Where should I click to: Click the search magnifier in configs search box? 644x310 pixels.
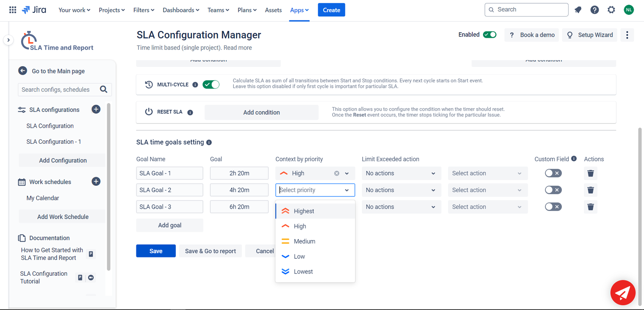pos(104,89)
